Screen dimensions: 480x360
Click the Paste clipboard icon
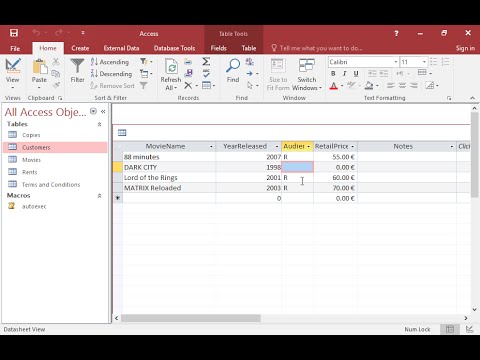(x=39, y=66)
